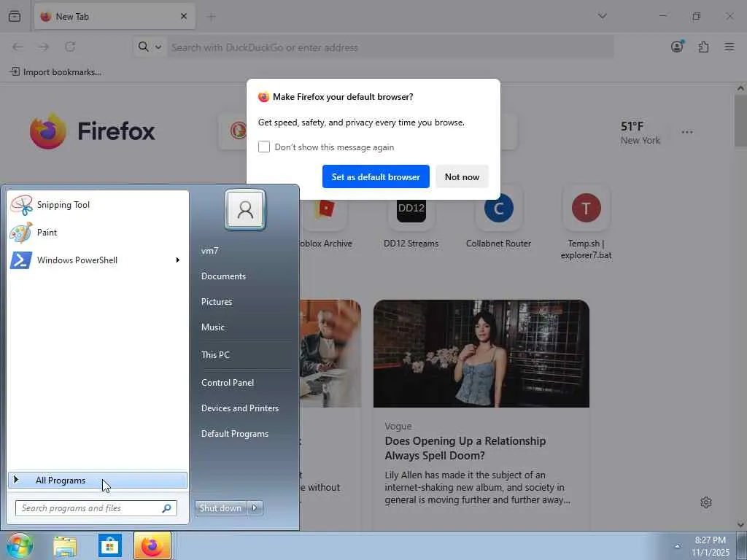Expand the Shut down options arrow
The width and height of the screenshot is (747, 560).
coord(255,508)
